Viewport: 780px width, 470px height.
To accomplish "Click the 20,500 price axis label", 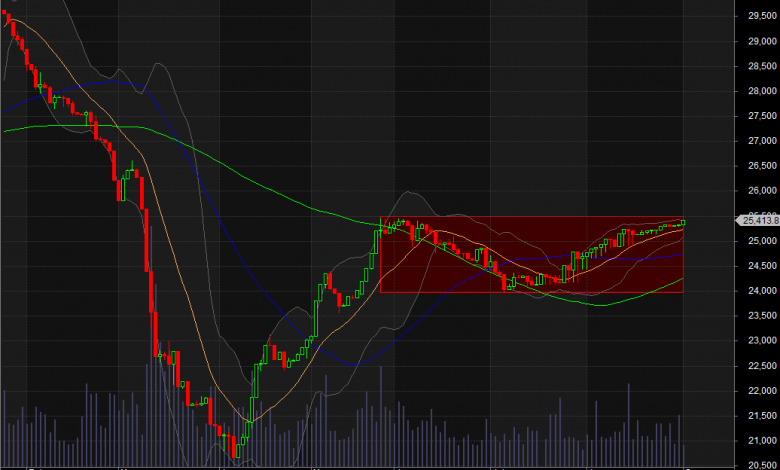I will click(x=761, y=464).
